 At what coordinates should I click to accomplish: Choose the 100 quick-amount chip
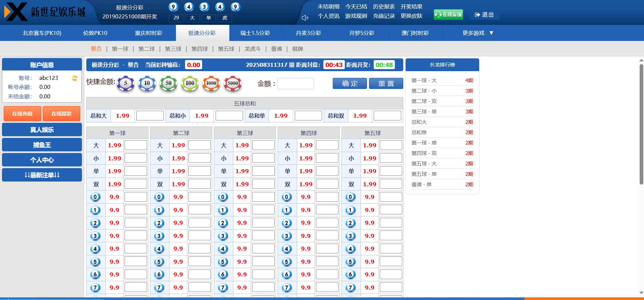pyautogui.click(x=190, y=83)
